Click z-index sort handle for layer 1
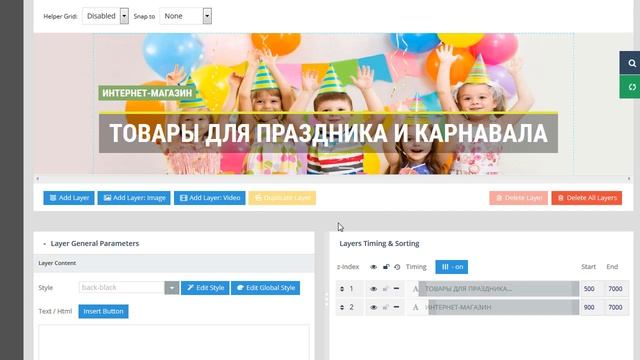Screen dimensions: 640x360 coord(342,289)
